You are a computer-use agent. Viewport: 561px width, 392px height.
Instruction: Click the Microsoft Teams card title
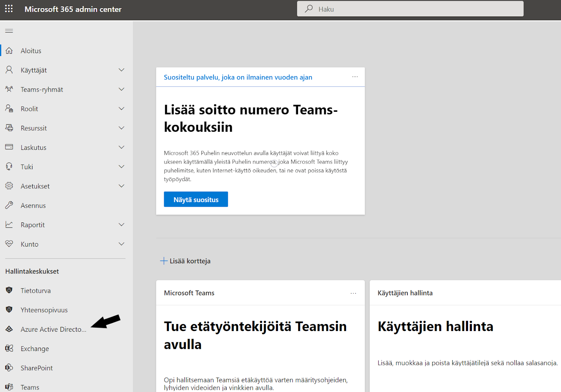[189, 293]
